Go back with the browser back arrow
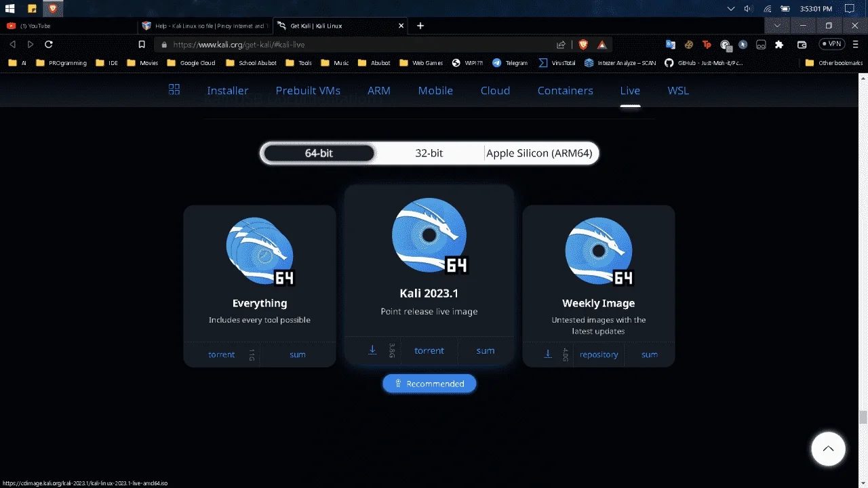The width and height of the screenshot is (868, 488). (x=12, y=44)
